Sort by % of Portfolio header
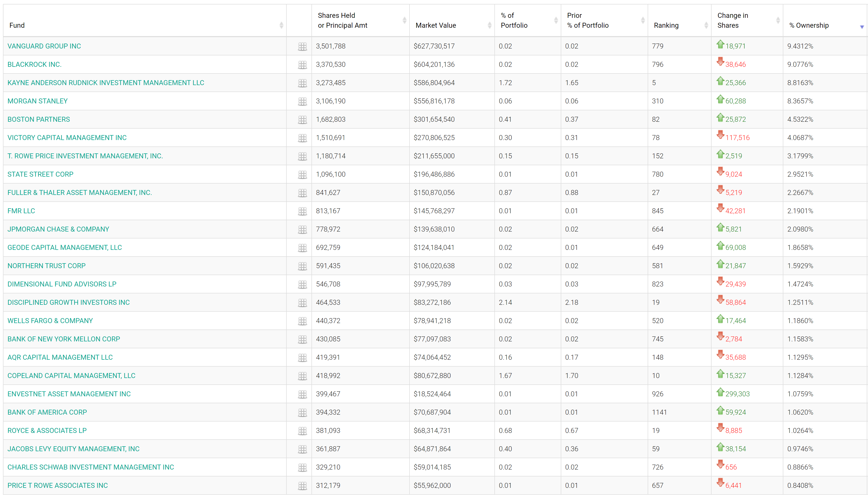The image size is (868, 496). click(527, 21)
